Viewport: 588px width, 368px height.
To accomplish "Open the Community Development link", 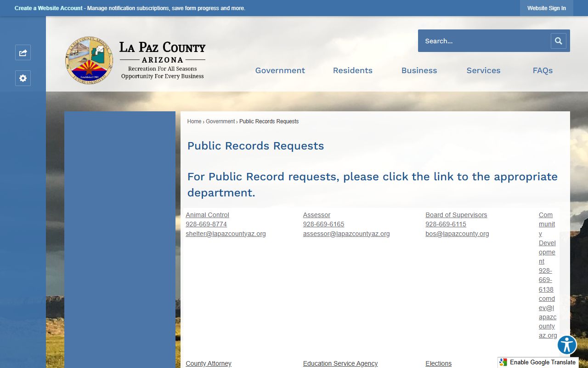I will (547, 238).
